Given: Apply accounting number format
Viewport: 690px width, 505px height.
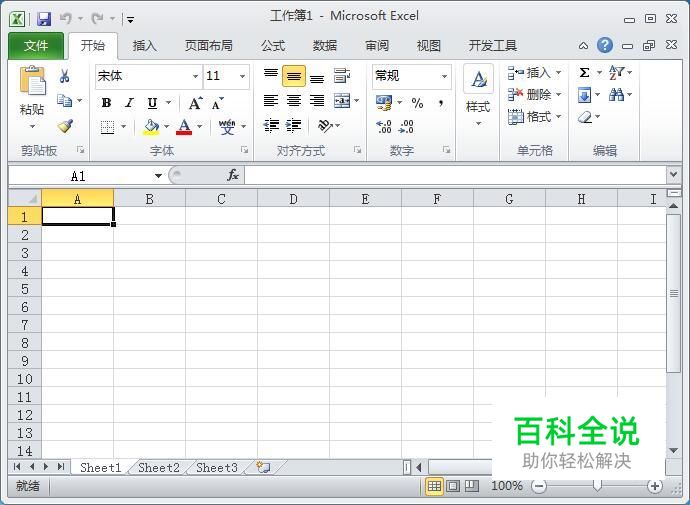Looking at the screenshot, I should (x=384, y=103).
